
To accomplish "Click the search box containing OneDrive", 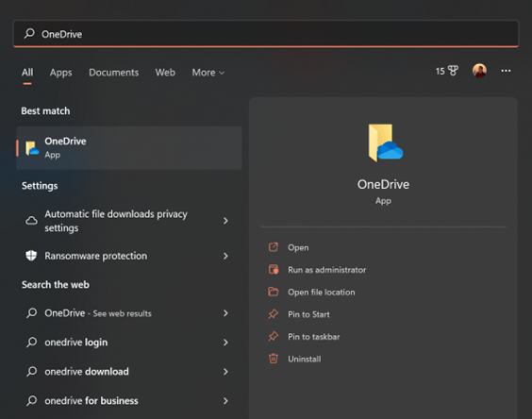I will click(x=266, y=34).
